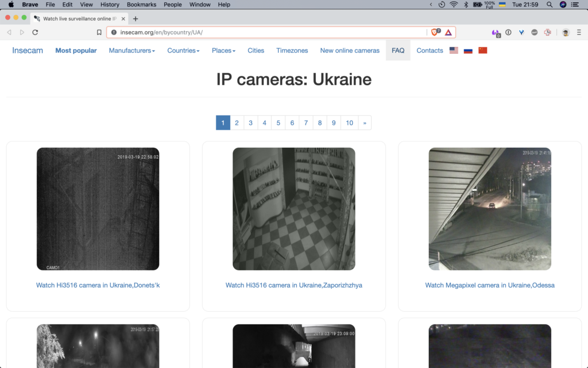Click the Time Machine icon in the menu bar
This screenshot has height=368, width=588.
(442, 5)
